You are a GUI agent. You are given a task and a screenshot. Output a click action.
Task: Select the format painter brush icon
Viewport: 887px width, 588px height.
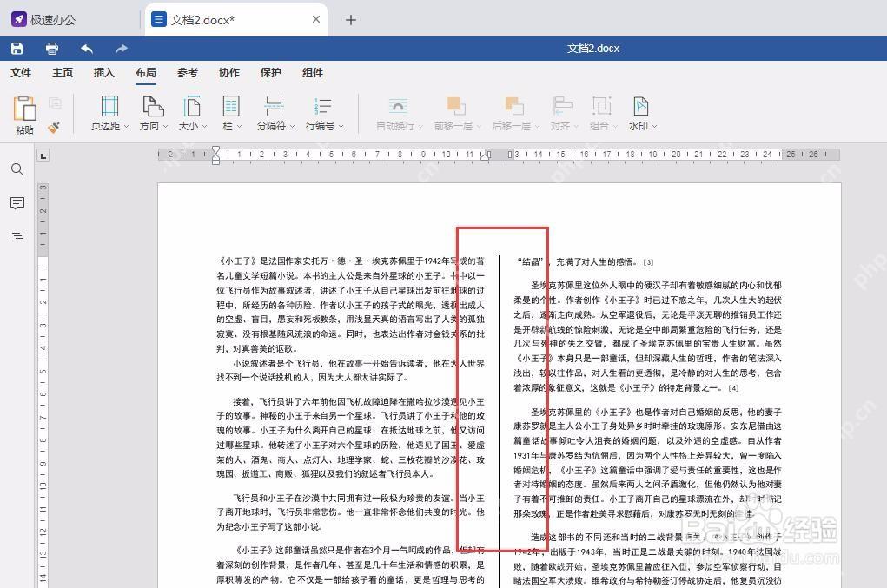tap(55, 128)
